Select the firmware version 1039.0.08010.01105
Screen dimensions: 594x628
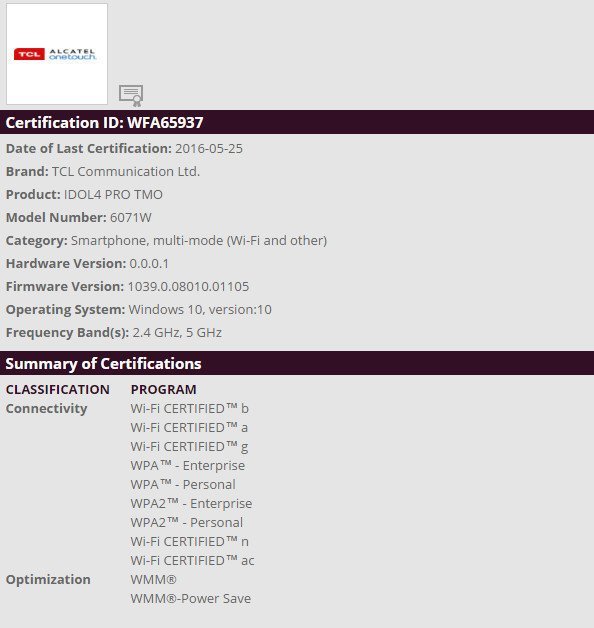188,287
